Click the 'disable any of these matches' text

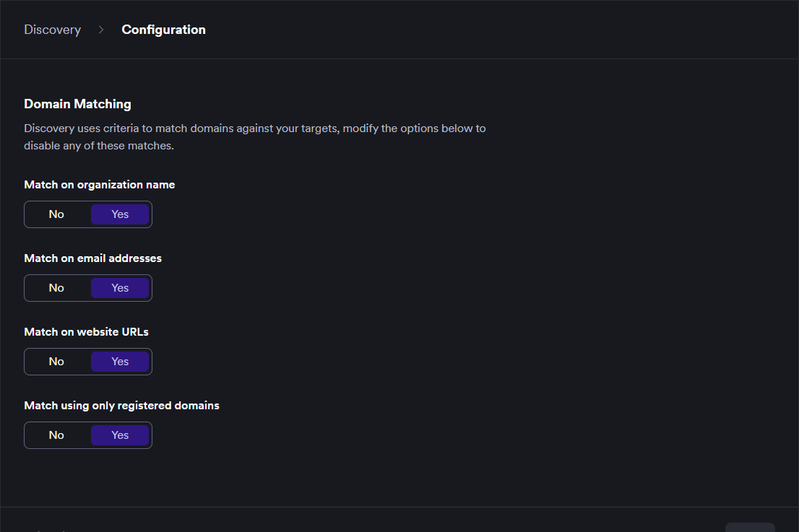99,145
